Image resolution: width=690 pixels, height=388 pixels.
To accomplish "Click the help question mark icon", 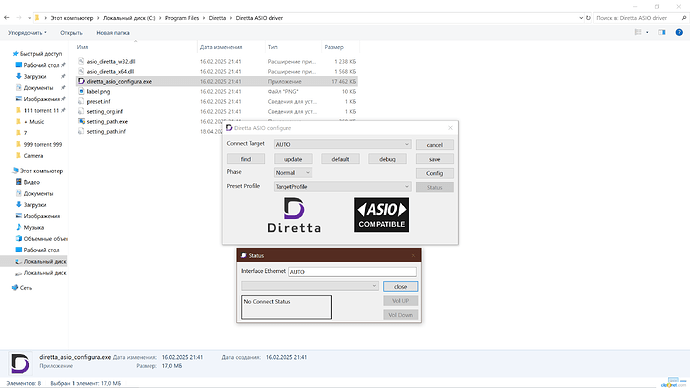I will pyautogui.click(x=679, y=32).
